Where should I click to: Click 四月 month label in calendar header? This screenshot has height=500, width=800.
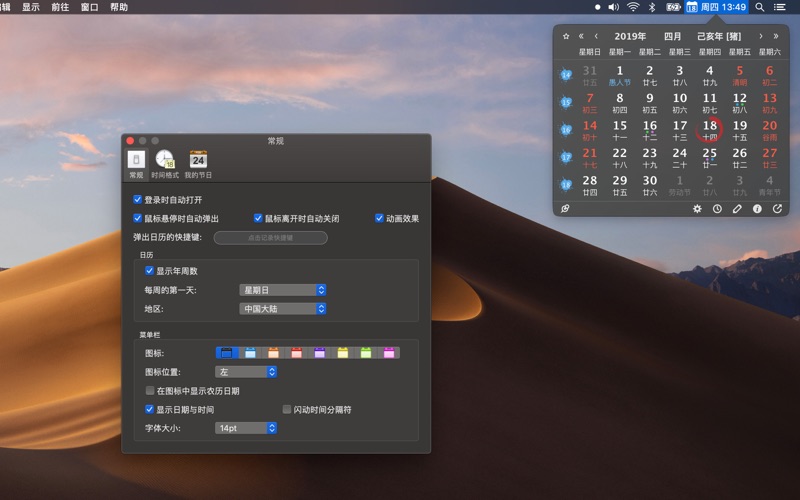(672, 36)
